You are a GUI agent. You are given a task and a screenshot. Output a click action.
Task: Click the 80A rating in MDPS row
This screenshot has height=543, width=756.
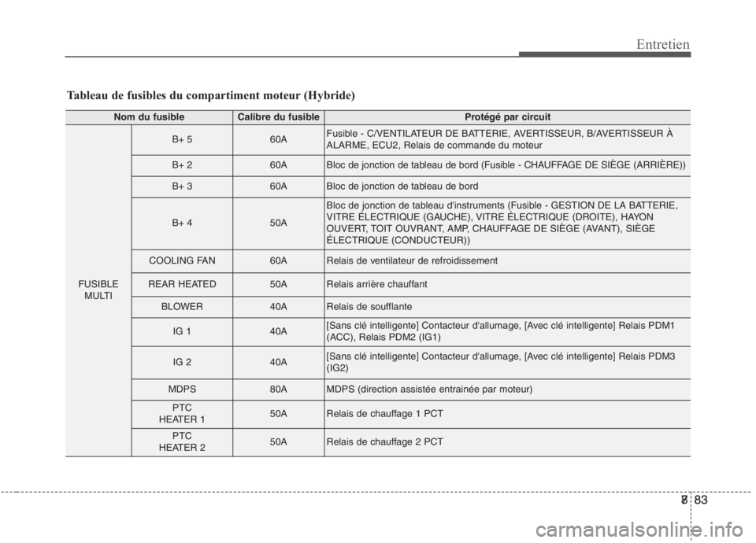click(278, 390)
